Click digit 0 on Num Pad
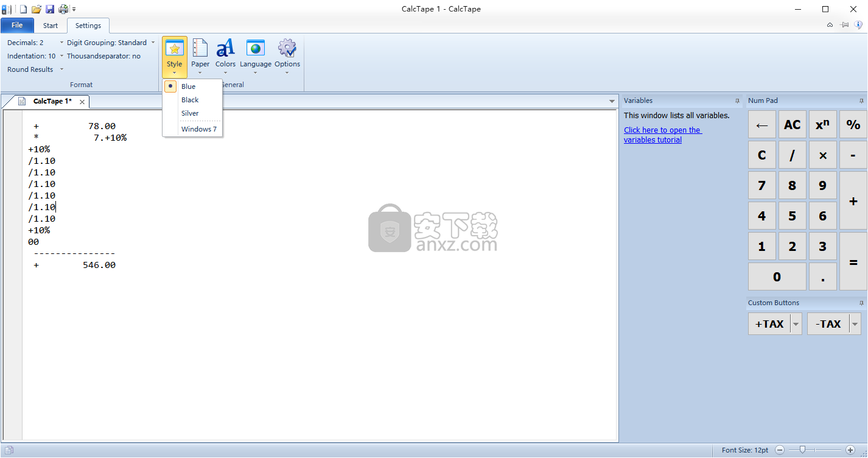The width and height of the screenshot is (868, 458). tap(777, 277)
